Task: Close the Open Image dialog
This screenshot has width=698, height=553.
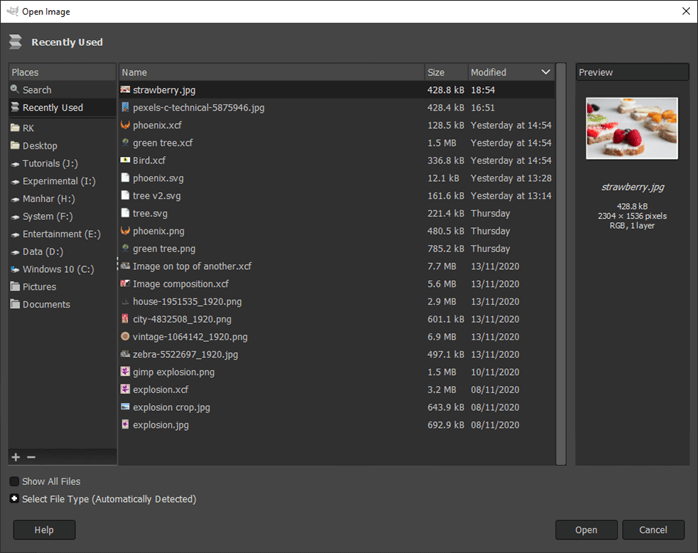Action: (x=686, y=11)
